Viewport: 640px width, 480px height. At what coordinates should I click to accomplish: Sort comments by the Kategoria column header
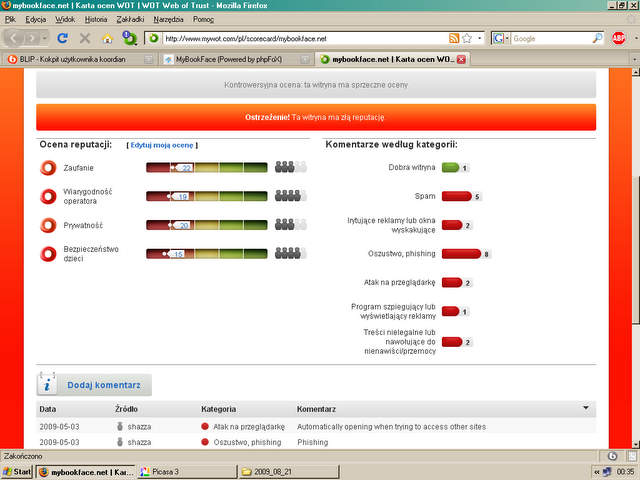click(218, 409)
